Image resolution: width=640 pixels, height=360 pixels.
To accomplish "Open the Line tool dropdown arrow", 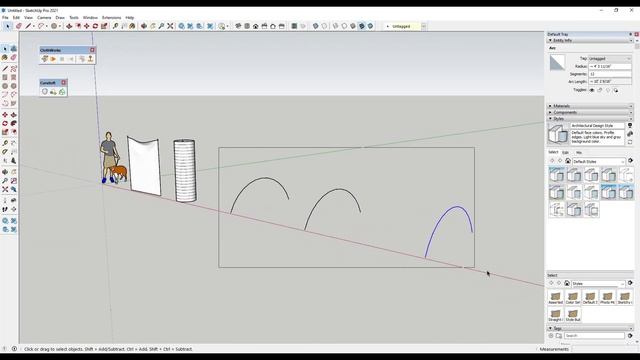I will coord(33,26).
